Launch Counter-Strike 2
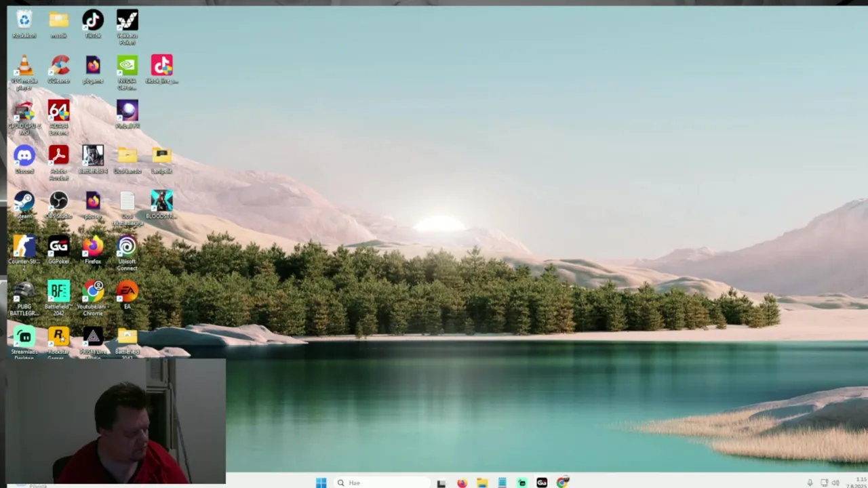Viewport: 868px width, 488px height. (24, 253)
